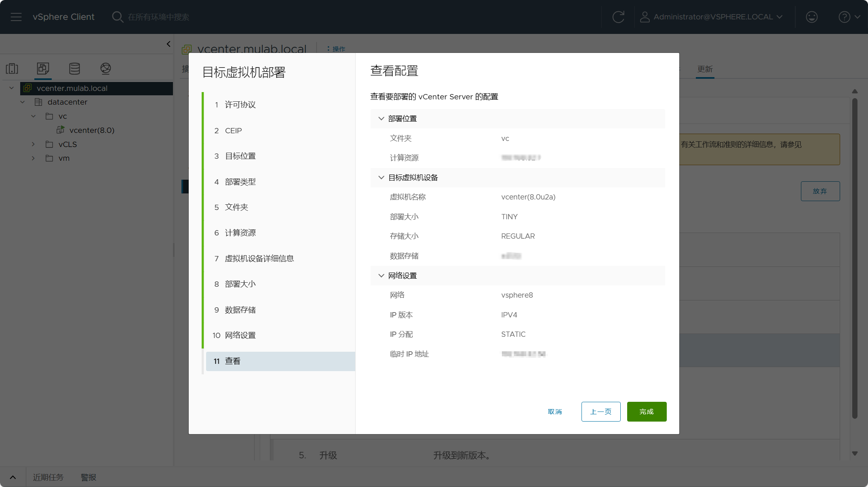Click the page scrollbar up arrow
This screenshot has height=487, width=868.
point(855,91)
